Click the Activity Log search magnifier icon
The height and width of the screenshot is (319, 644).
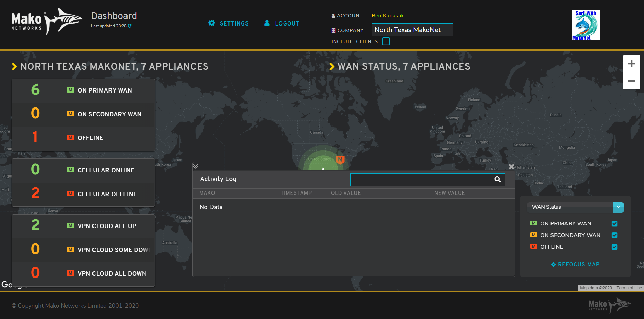point(497,180)
